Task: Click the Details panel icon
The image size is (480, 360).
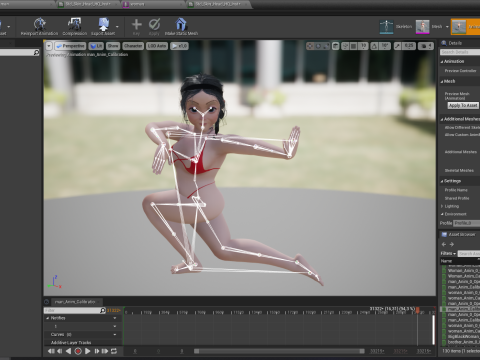Action: pos(444,43)
